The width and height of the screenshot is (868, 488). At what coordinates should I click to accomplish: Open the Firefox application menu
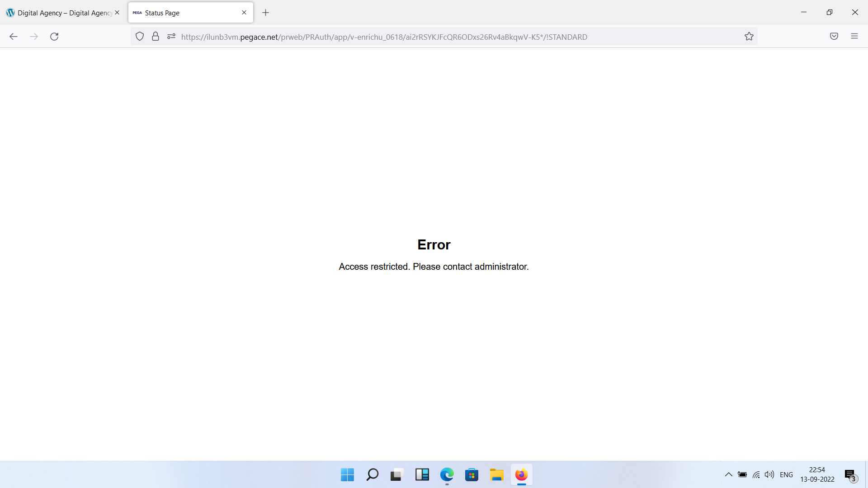click(x=854, y=37)
